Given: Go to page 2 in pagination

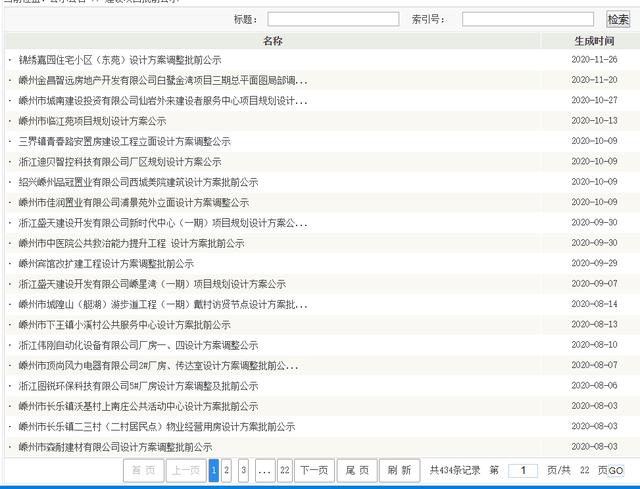Looking at the screenshot, I should (227, 470).
